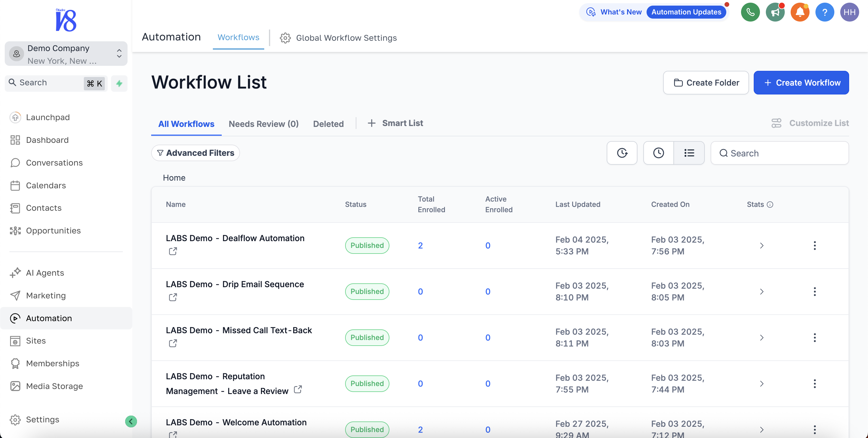Open Dealflow Automation in new tab icon
This screenshot has width=868, height=438.
point(173,251)
